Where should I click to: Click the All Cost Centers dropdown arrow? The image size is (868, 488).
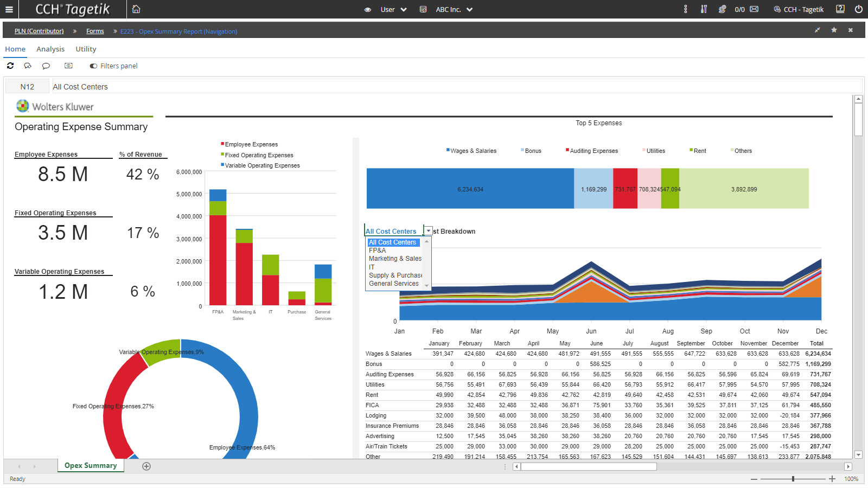click(428, 231)
